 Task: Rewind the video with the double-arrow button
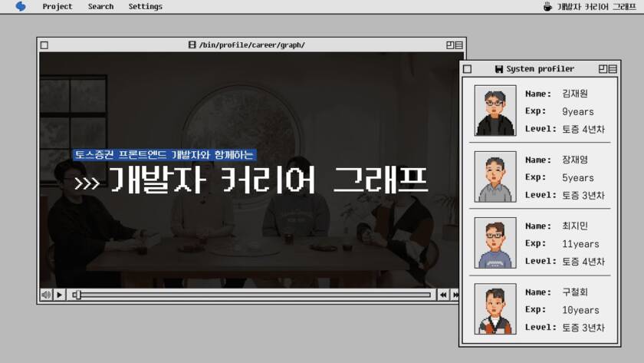click(x=443, y=295)
